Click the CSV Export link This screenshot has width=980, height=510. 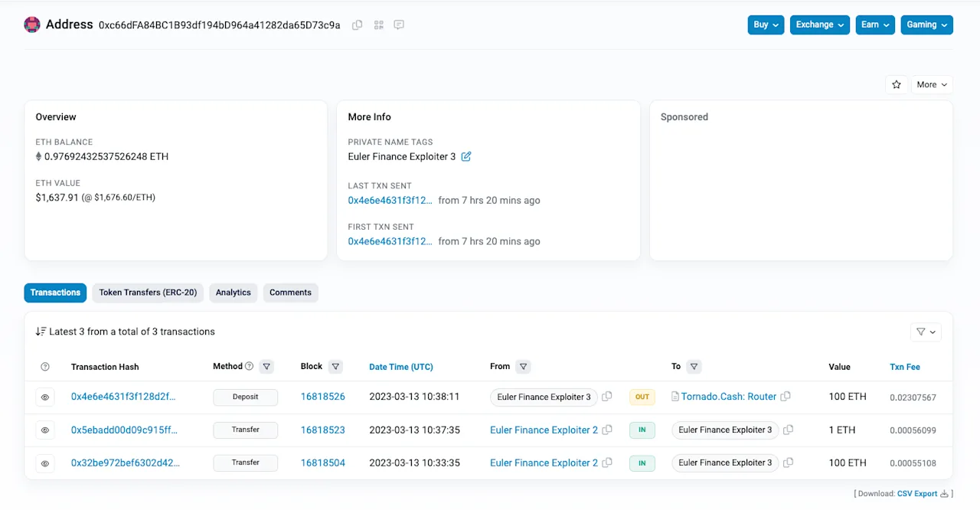(x=917, y=494)
